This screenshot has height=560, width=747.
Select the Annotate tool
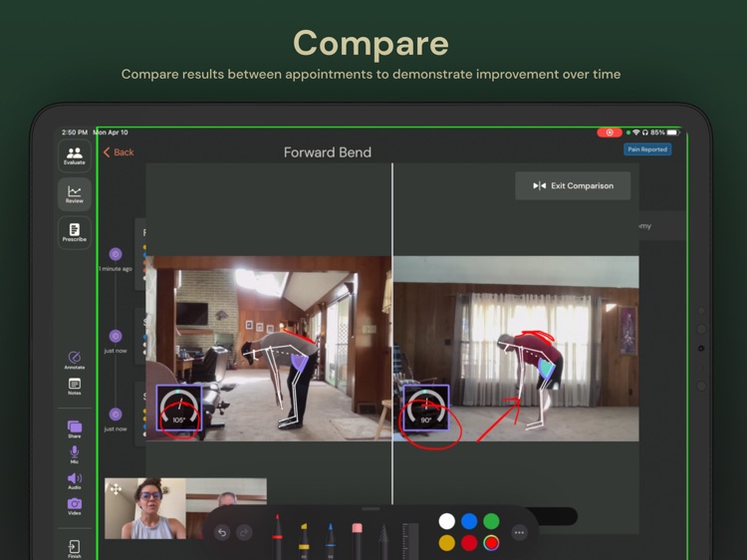75,361
